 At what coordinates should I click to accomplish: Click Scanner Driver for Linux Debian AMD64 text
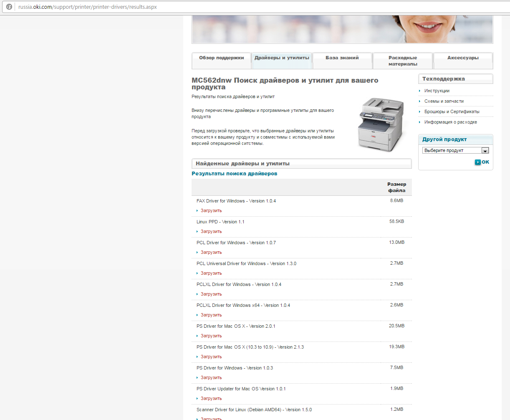point(254,410)
